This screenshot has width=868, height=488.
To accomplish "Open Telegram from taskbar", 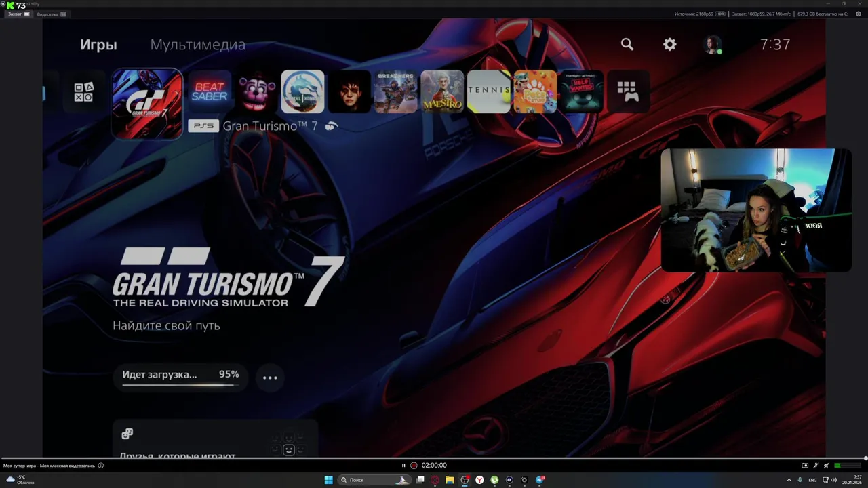I will [x=540, y=480].
